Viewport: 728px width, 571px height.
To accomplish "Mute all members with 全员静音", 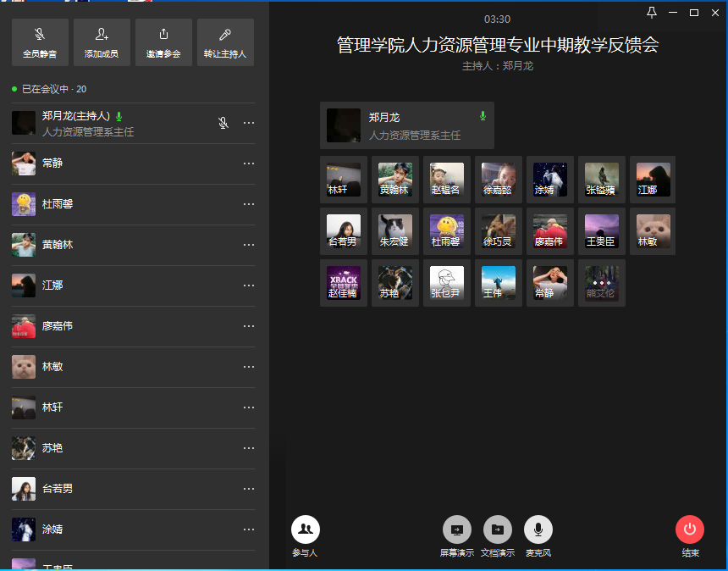I will tap(40, 42).
